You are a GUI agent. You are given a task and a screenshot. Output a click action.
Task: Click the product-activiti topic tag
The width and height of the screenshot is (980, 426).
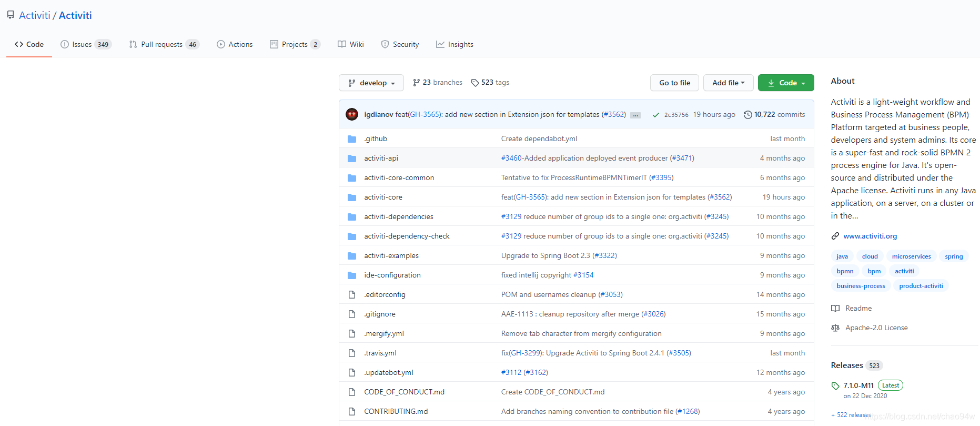pyautogui.click(x=921, y=286)
